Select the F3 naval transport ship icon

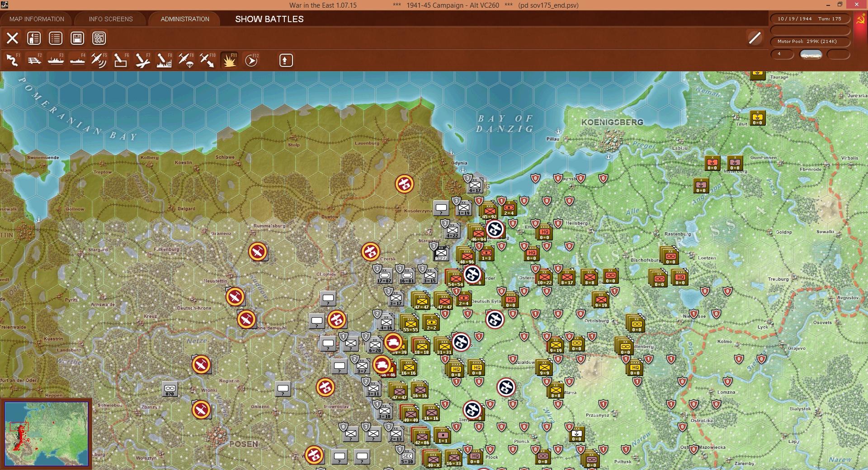pos(56,60)
